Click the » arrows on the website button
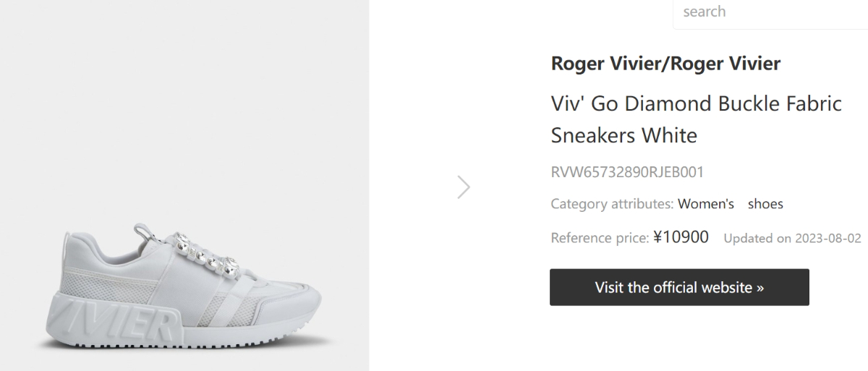The height and width of the screenshot is (371, 868). [x=759, y=287]
